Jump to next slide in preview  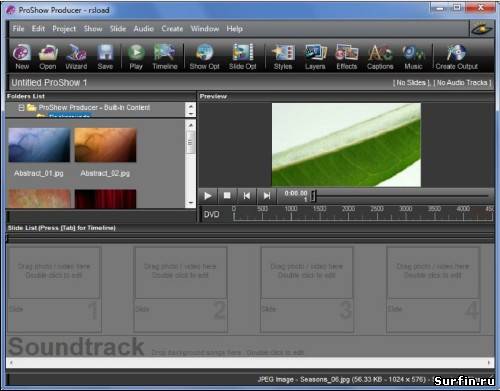[267, 196]
